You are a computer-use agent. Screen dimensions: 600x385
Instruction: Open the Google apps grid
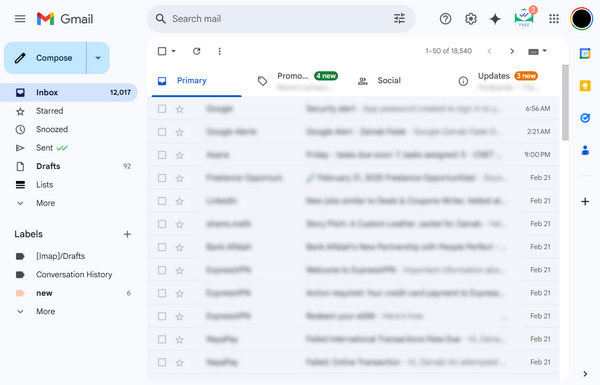point(554,19)
